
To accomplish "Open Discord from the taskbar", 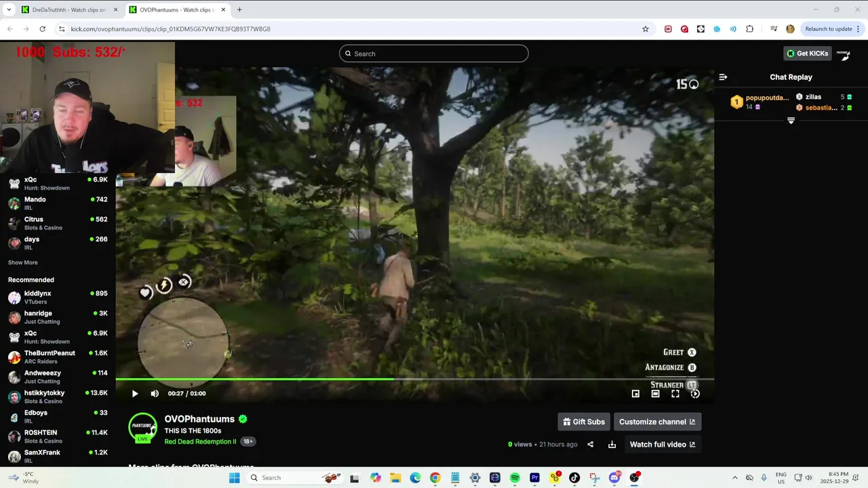I will tap(614, 478).
